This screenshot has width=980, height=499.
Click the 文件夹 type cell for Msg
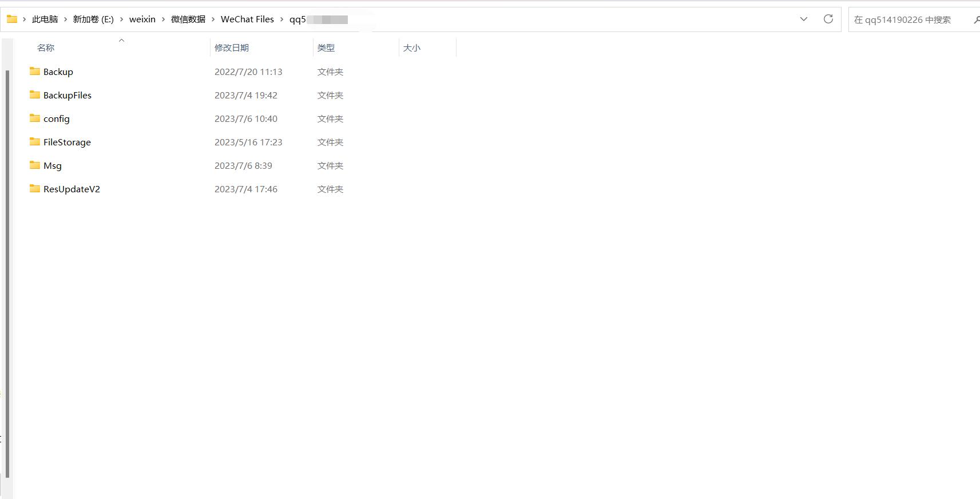pyautogui.click(x=330, y=166)
